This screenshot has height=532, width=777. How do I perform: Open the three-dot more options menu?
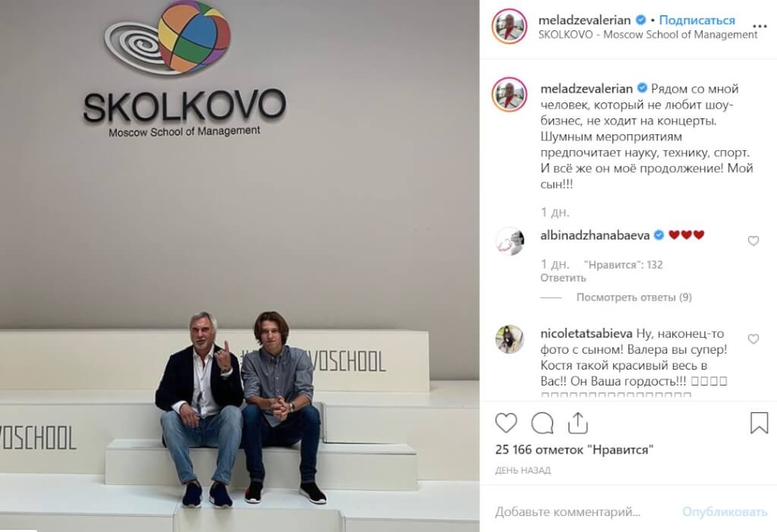[760, 27]
